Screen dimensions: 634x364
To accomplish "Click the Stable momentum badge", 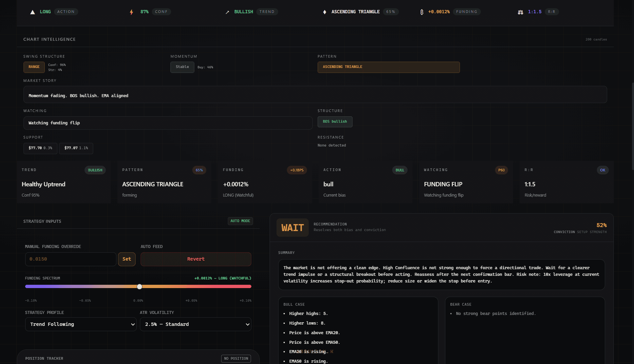I will (182, 67).
